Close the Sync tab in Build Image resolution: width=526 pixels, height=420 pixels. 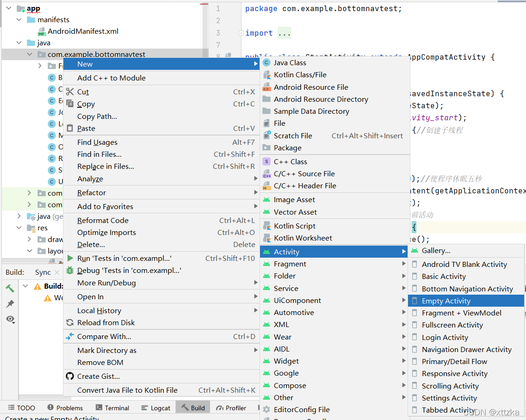[57, 272]
